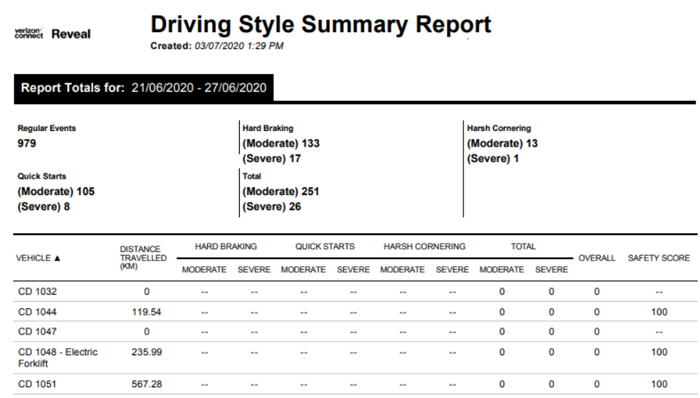Viewport: 700px width, 398px height.
Task: Click the TOTAL column group header
Action: coord(523,247)
